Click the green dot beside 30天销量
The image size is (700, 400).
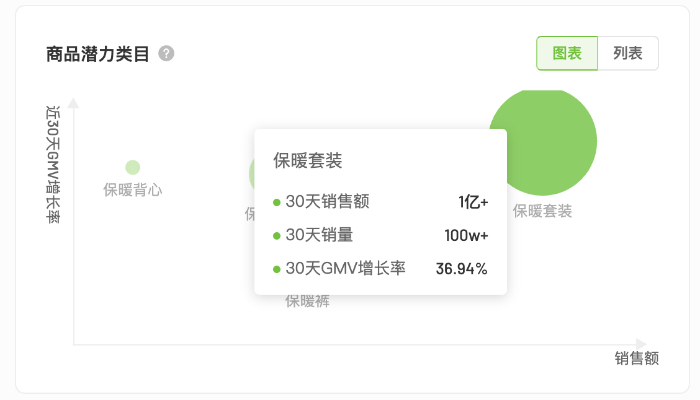(277, 236)
